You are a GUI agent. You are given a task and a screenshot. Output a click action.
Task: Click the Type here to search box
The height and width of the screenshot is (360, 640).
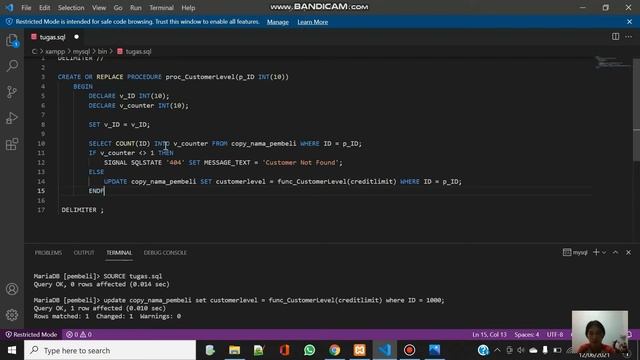coord(110,350)
